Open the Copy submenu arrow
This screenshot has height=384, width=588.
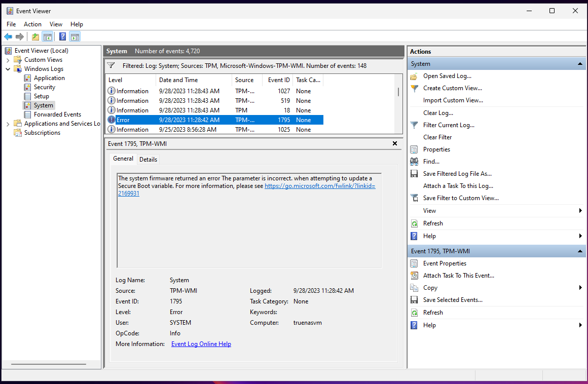click(x=580, y=288)
